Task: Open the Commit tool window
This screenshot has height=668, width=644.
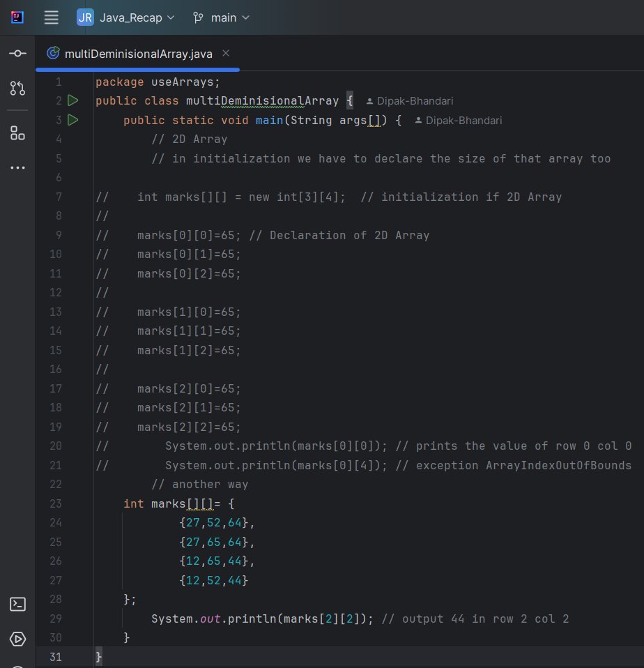Action: 17,53
